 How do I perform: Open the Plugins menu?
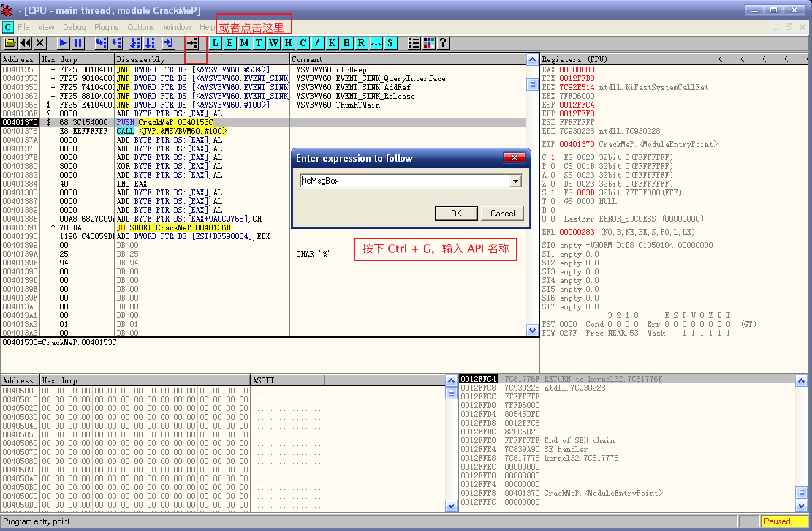106,27
